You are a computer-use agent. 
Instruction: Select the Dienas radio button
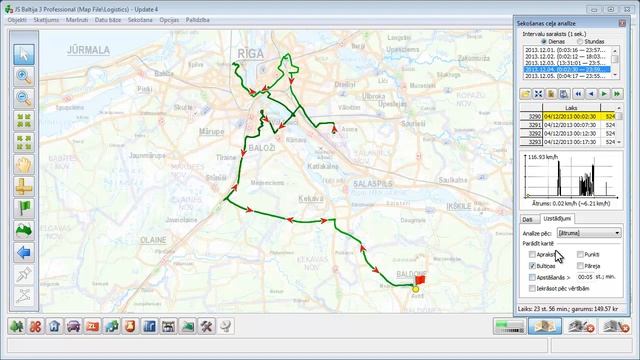[544, 42]
